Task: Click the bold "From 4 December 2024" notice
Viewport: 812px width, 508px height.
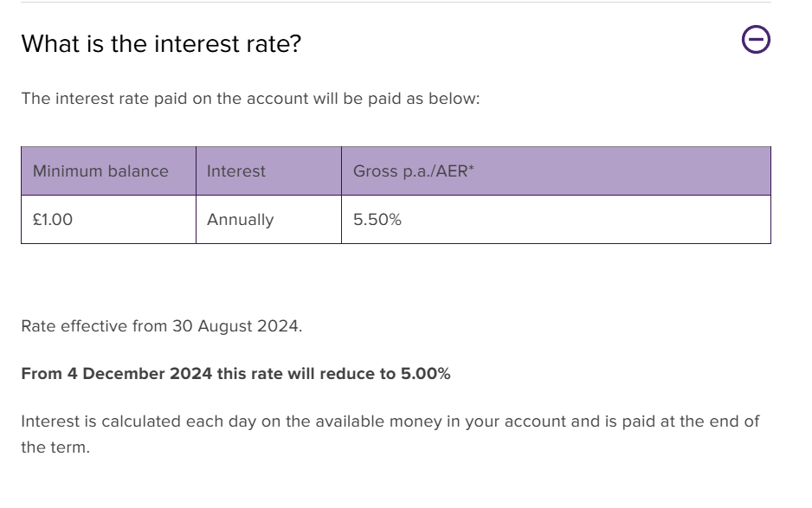Action: (235, 374)
